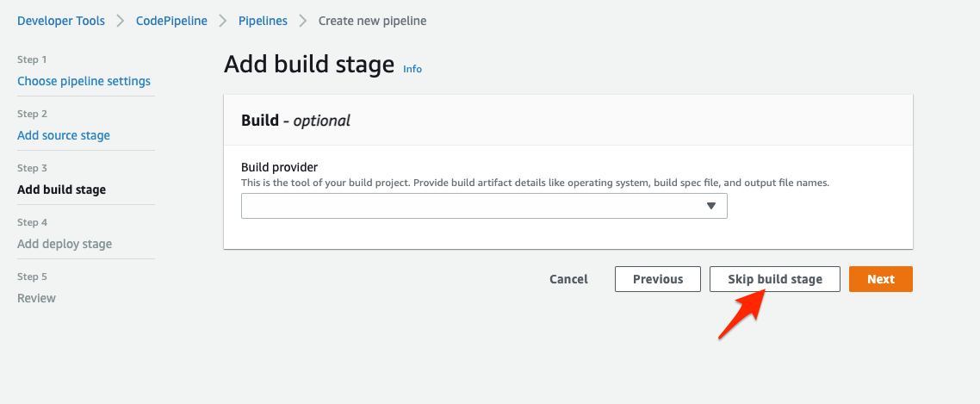
Task: Select Add deploy stage in step list
Action: click(x=65, y=244)
